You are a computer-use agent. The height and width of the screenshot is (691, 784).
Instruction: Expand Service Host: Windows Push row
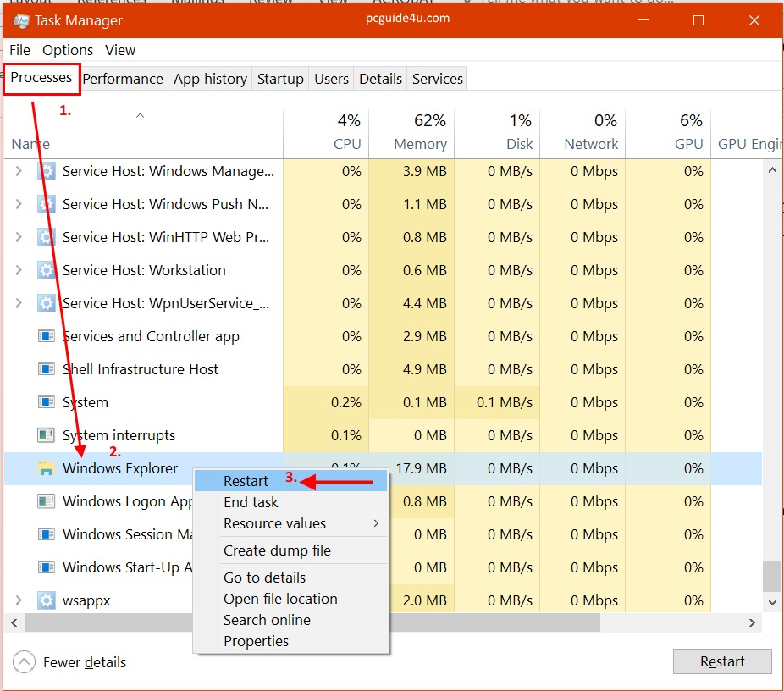(x=19, y=204)
